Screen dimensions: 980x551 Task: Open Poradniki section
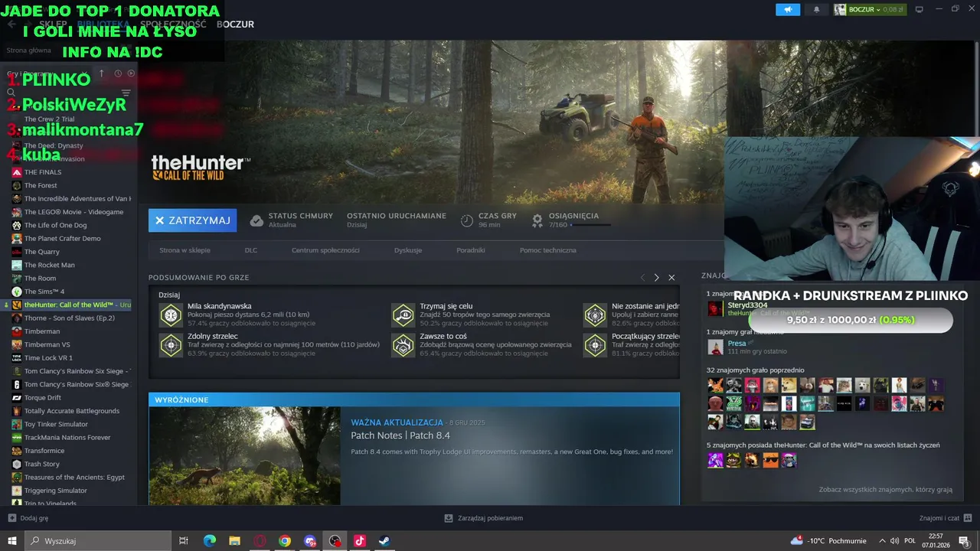click(471, 250)
